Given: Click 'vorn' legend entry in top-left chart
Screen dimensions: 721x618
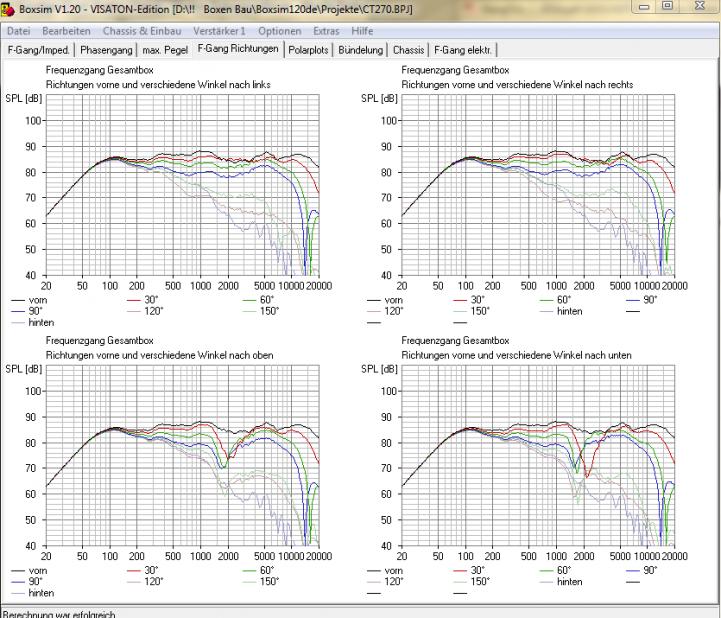Looking at the screenshot, I should (30, 300).
